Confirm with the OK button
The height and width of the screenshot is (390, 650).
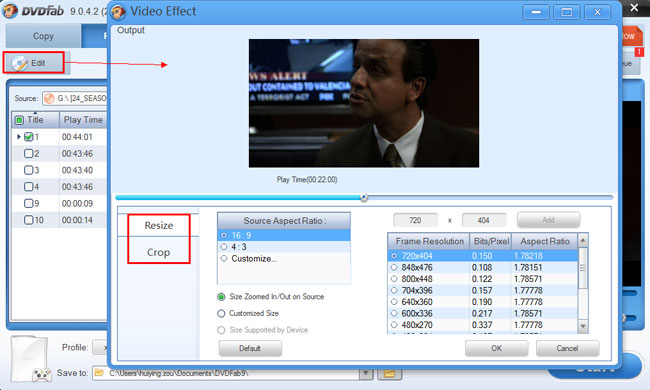(496, 348)
